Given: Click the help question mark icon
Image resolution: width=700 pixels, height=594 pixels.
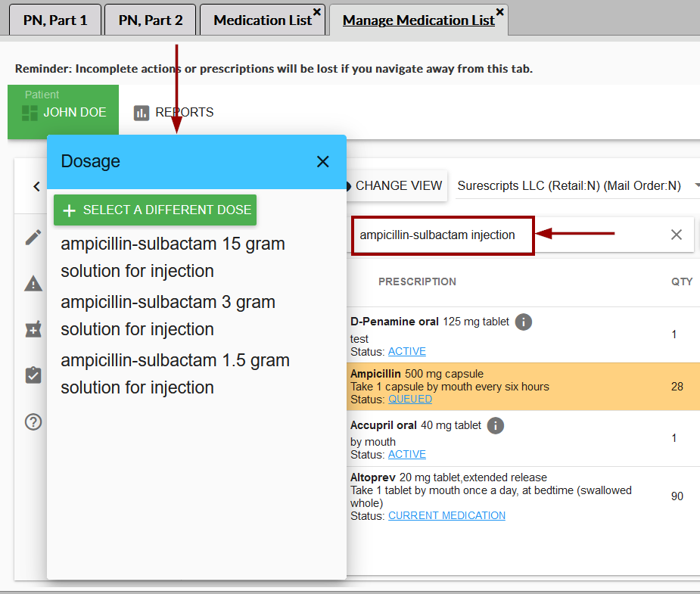Looking at the screenshot, I should click(x=33, y=422).
